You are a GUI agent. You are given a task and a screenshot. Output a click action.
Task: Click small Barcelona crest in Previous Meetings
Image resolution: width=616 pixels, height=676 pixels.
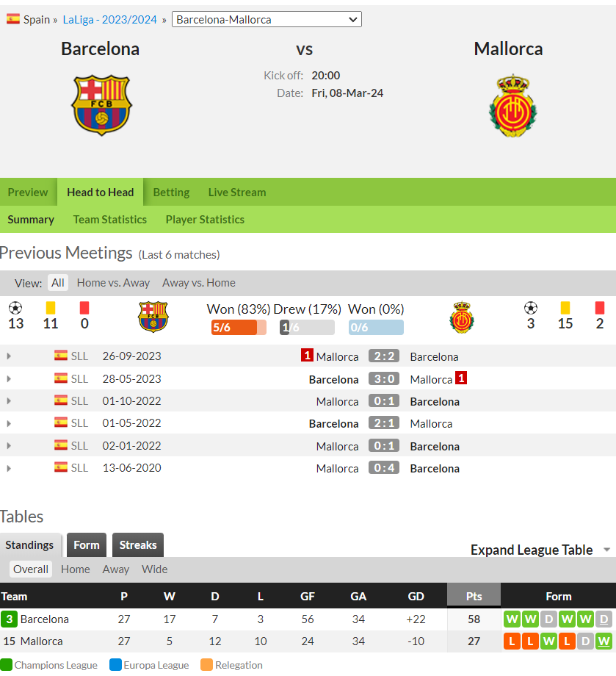[x=153, y=317]
